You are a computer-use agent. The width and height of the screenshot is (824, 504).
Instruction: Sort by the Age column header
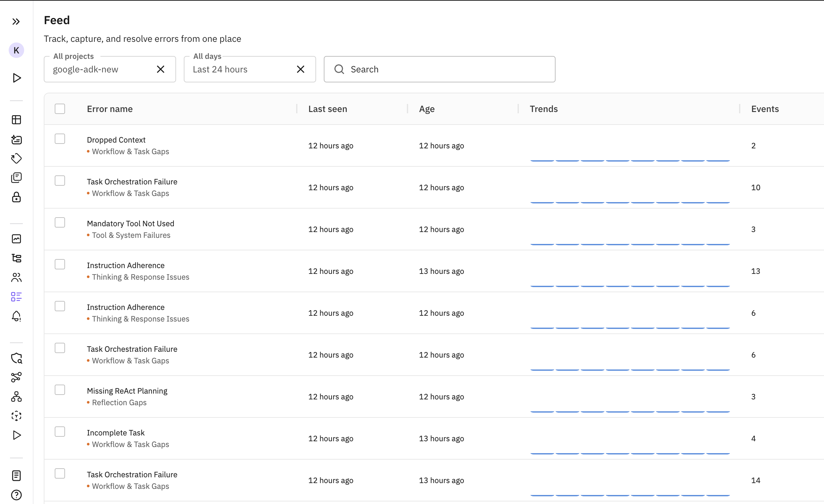click(427, 109)
